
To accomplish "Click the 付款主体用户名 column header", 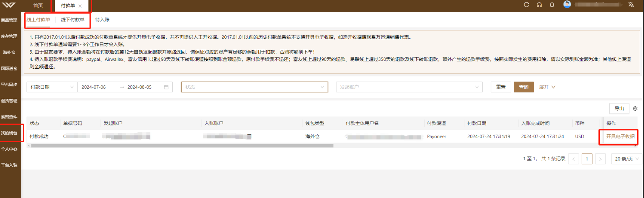I will [x=362, y=123].
